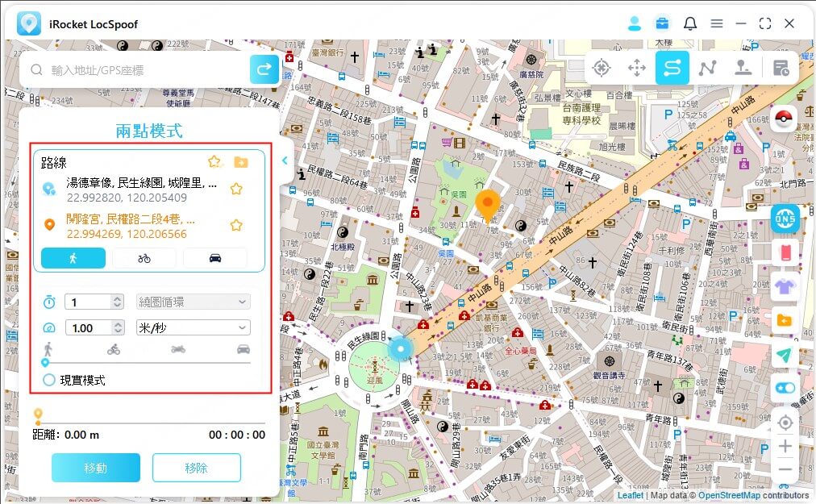Open the red phone device icon

785,252
